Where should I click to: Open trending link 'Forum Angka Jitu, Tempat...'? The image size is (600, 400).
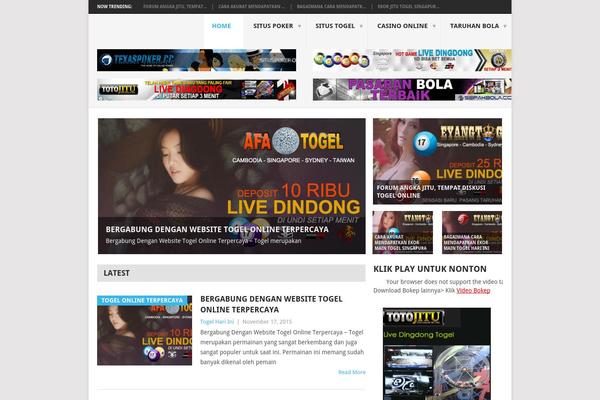pos(175,7)
